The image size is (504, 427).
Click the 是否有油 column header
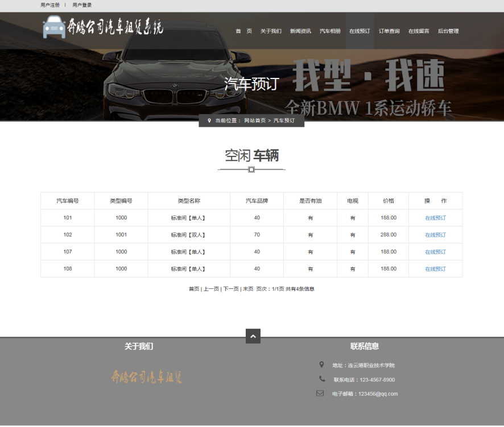pyautogui.click(x=311, y=201)
